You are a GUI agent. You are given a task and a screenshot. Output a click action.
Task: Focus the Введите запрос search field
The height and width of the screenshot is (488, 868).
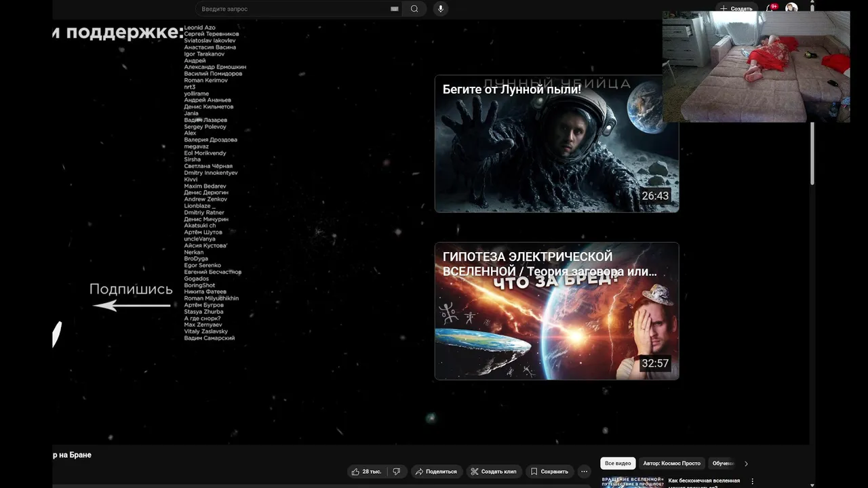(x=298, y=9)
